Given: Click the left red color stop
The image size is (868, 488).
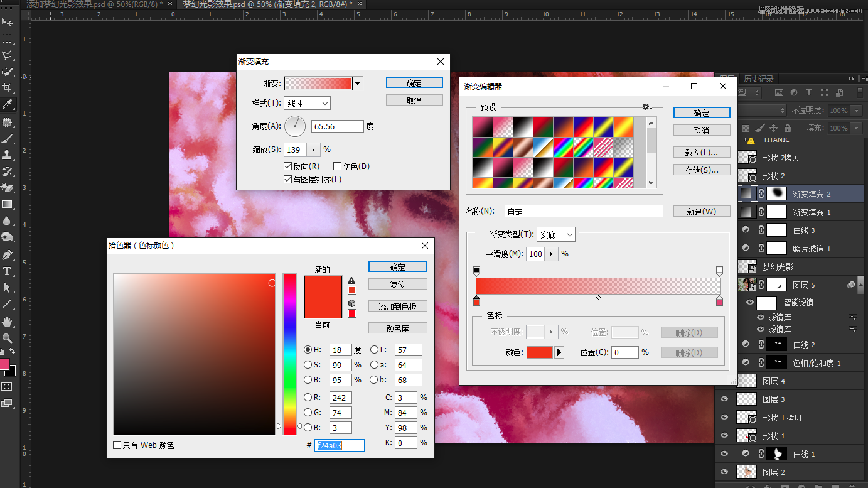Looking at the screenshot, I should click(x=476, y=301).
